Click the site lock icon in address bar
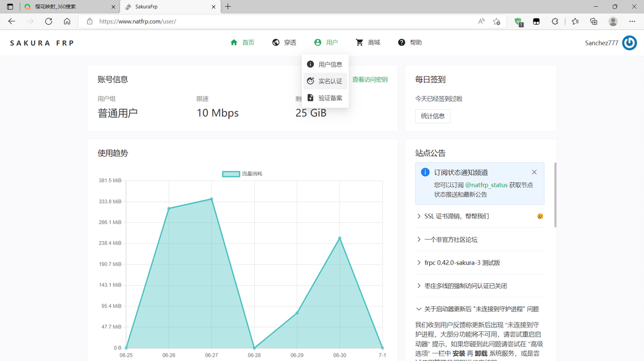 (x=90, y=22)
